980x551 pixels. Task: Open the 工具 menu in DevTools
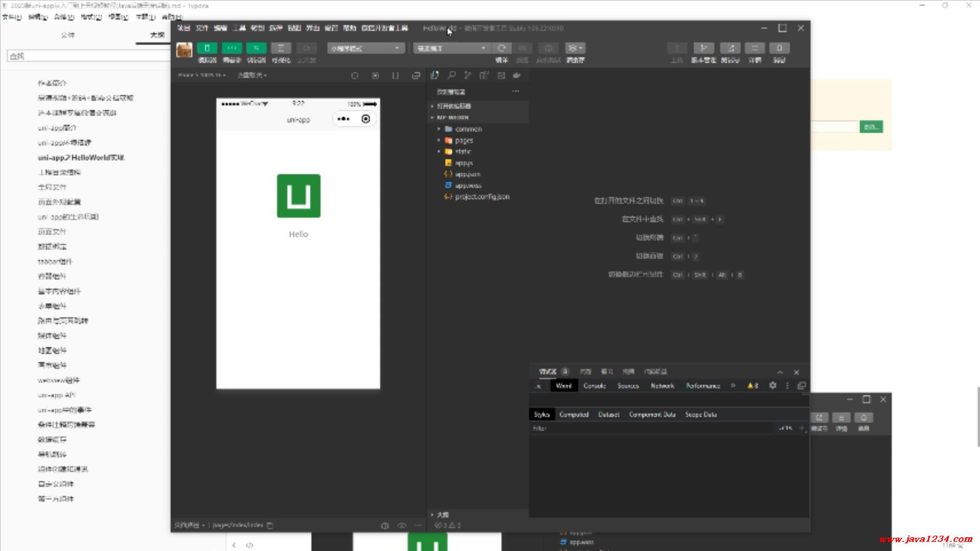pyautogui.click(x=239, y=28)
